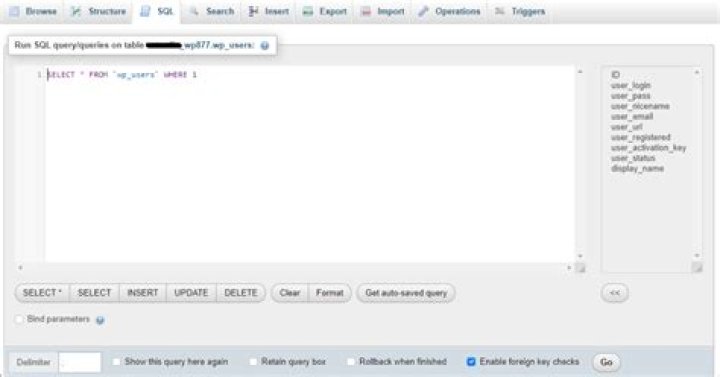This screenshot has height=377, width=720.
Task: Switch to the Operations tab
Action: pyautogui.click(x=450, y=11)
